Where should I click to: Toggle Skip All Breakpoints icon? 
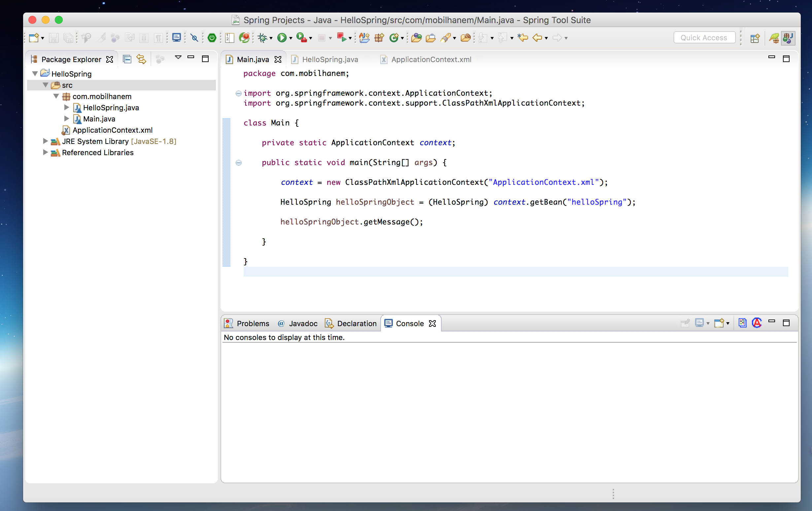point(194,38)
